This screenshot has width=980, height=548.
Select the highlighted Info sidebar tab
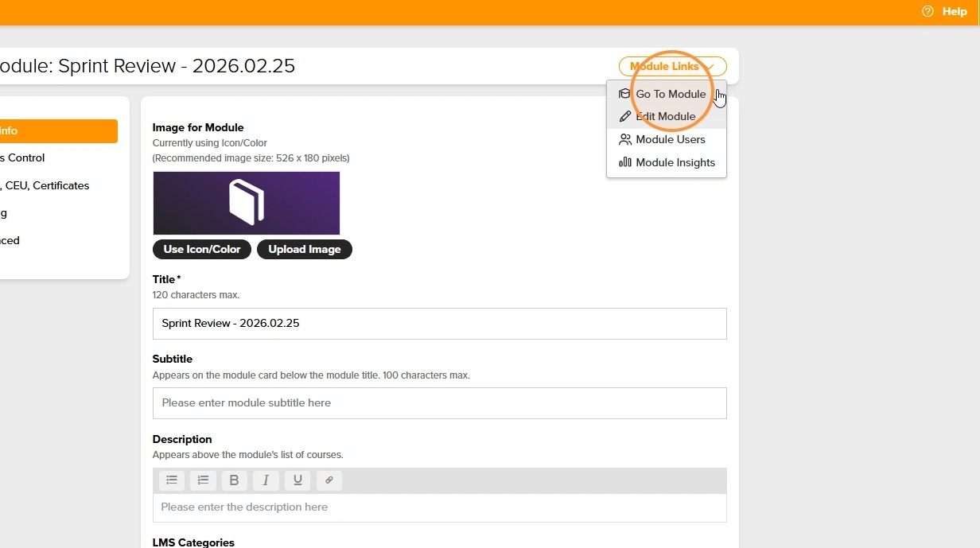pos(59,131)
